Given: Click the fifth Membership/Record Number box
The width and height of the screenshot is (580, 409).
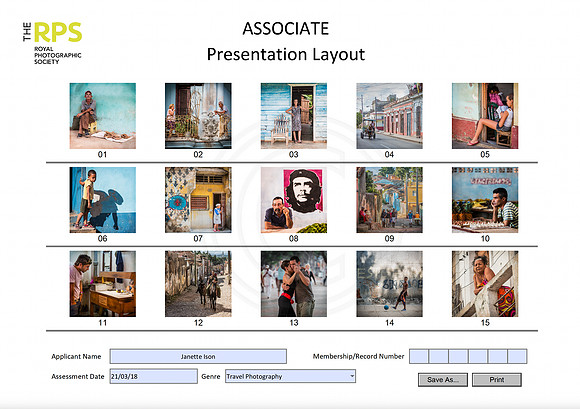Looking at the screenshot, I should 498,356.
